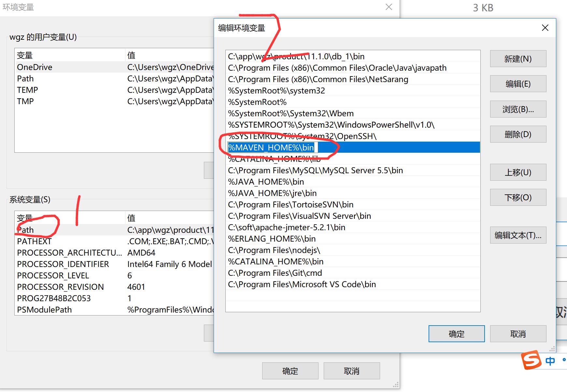Click %ProgramFiles%\Wind... value cell

(170, 310)
